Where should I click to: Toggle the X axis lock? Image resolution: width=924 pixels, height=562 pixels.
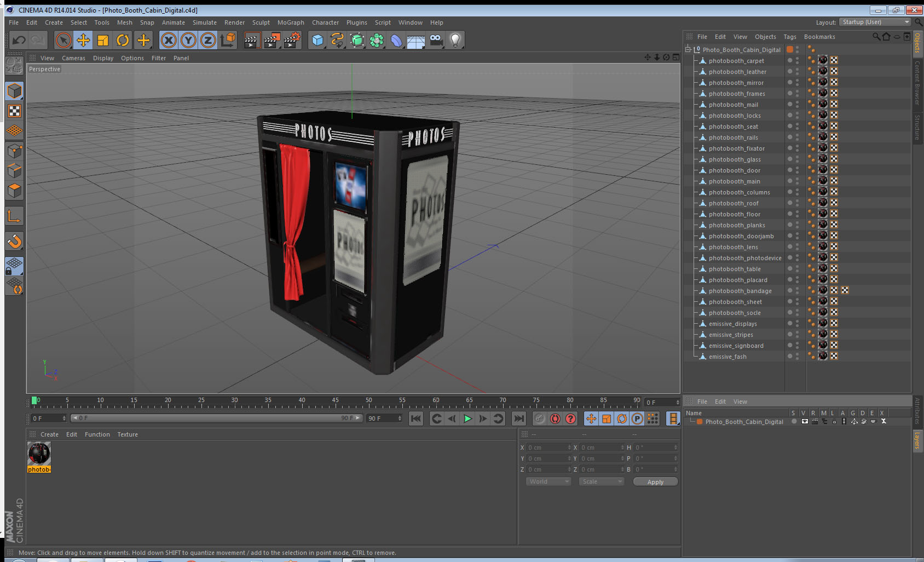[169, 40]
